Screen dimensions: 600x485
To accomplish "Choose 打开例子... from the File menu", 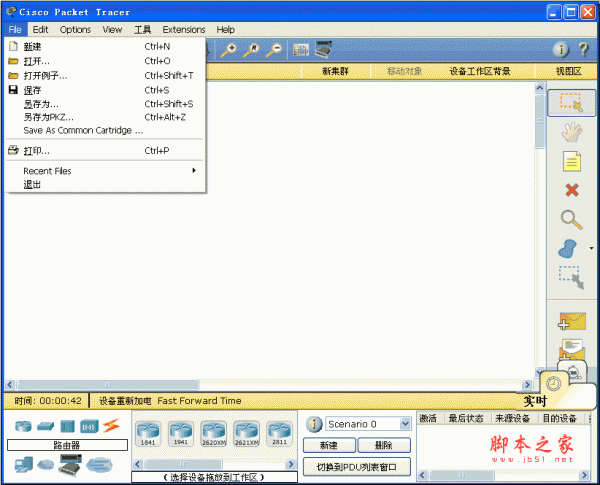I will (x=105, y=75).
